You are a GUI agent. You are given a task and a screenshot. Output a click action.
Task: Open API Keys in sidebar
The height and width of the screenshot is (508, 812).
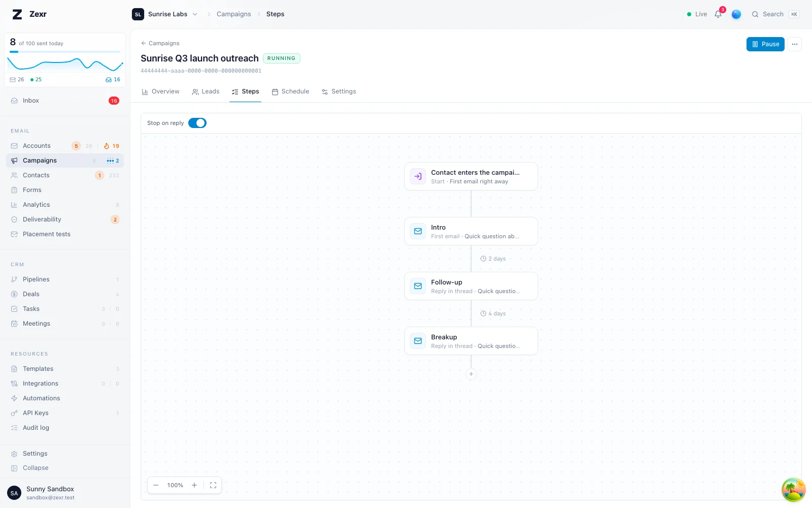click(x=65, y=413)
